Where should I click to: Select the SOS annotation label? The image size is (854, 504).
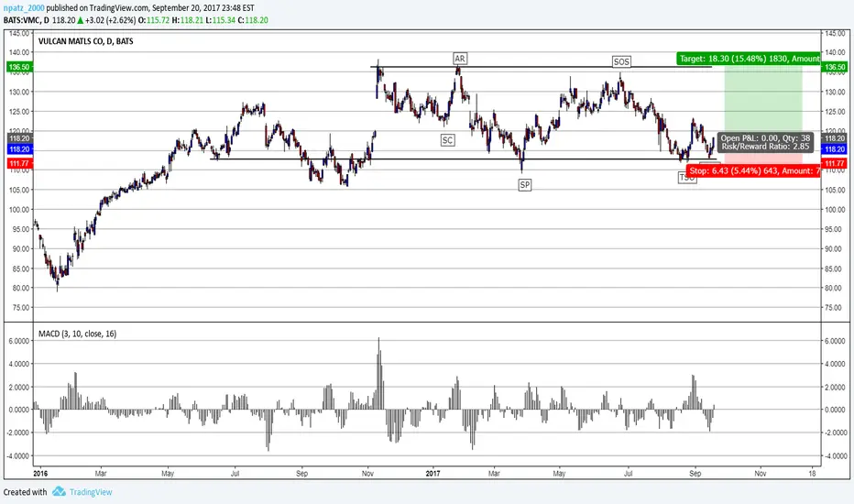point(621,61)
